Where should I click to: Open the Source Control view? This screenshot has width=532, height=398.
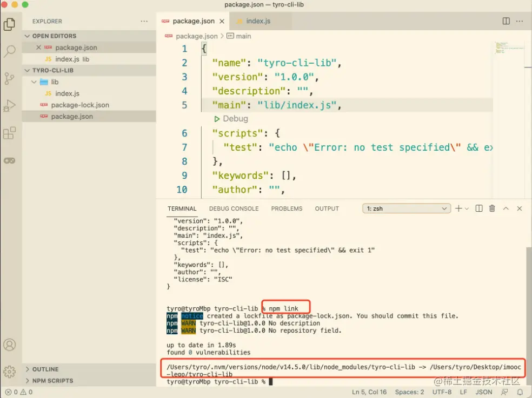click(10, 78)
